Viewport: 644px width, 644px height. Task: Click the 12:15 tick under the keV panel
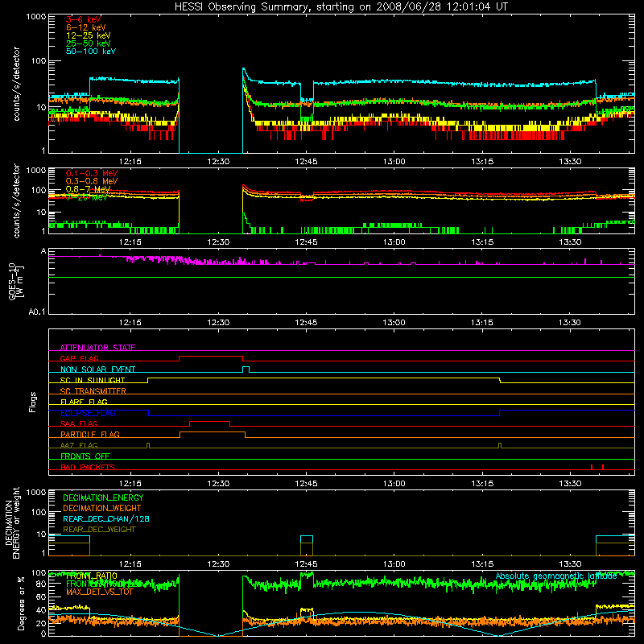pos(130,162)
